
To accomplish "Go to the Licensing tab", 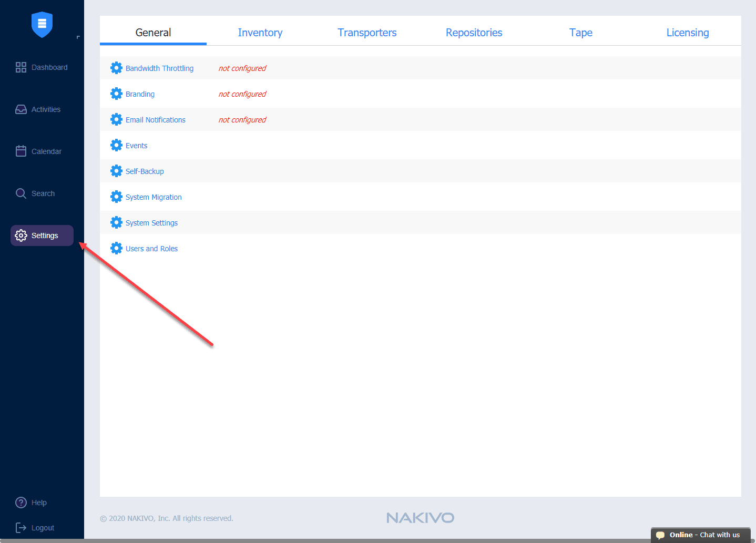I will 688,33.
